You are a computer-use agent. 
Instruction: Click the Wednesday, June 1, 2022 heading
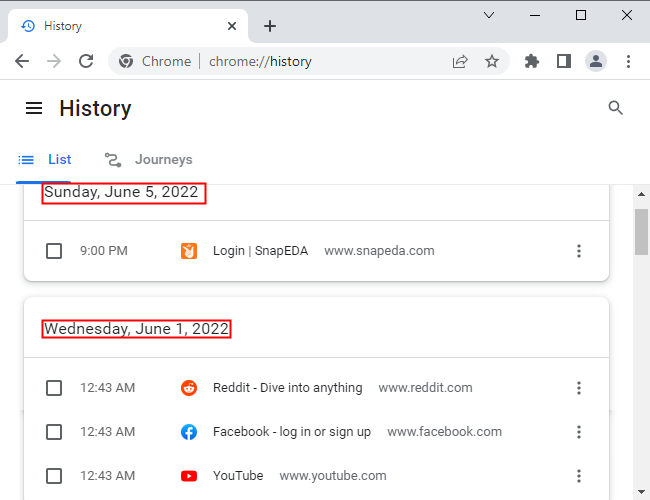pyautogui.click(x=136, y=329)
